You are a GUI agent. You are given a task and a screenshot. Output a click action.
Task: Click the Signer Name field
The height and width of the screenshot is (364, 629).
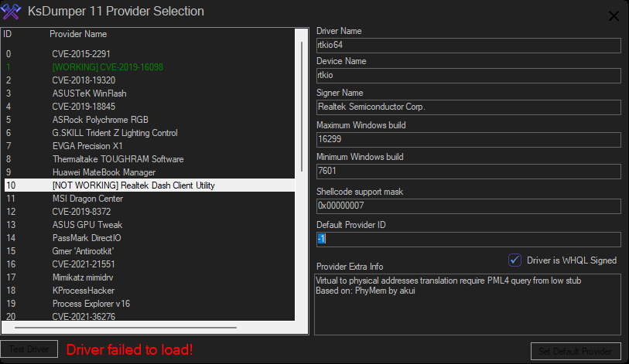[x=469, y=107]
